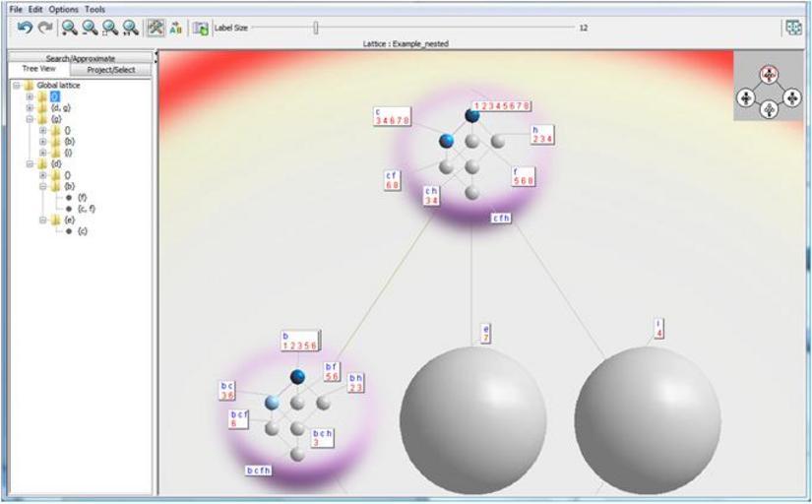
Task: Click the top arrow in navigation widget
Action: point(771,74)
